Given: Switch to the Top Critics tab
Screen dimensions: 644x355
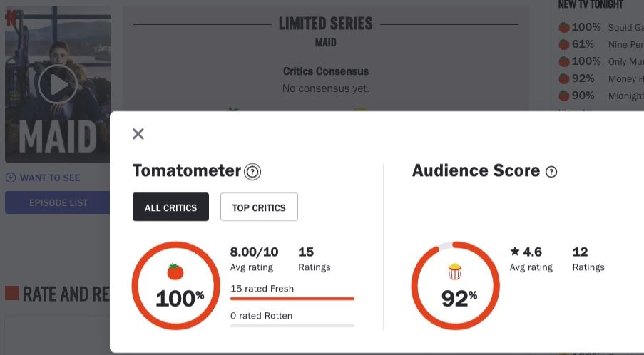Looking at the screenshot, I should coord(259,207).
